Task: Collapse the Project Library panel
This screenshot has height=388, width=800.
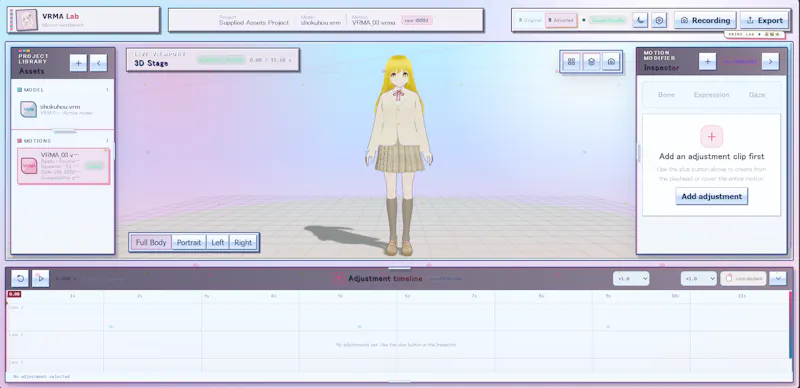Action: click(x=98, y=63)
